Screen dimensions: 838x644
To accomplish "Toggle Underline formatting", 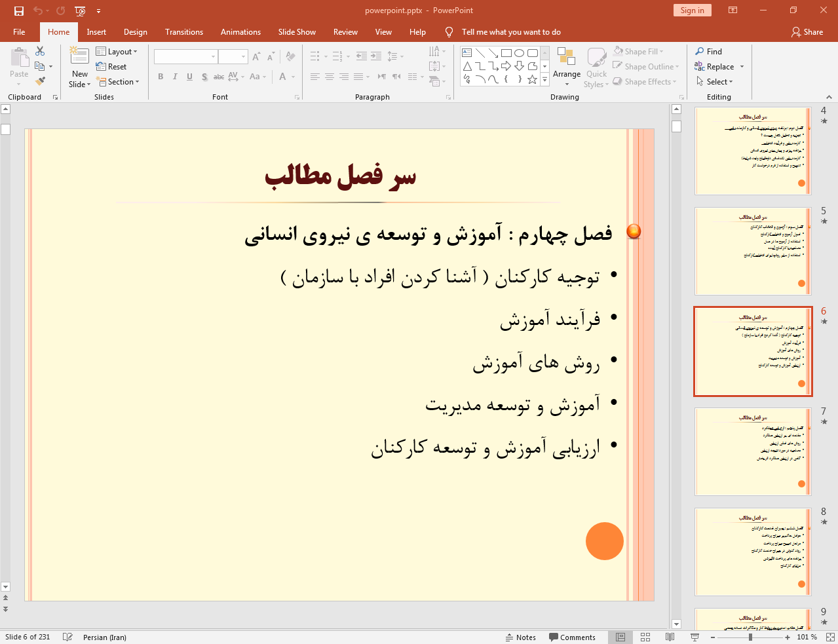I will click(189, 77).
